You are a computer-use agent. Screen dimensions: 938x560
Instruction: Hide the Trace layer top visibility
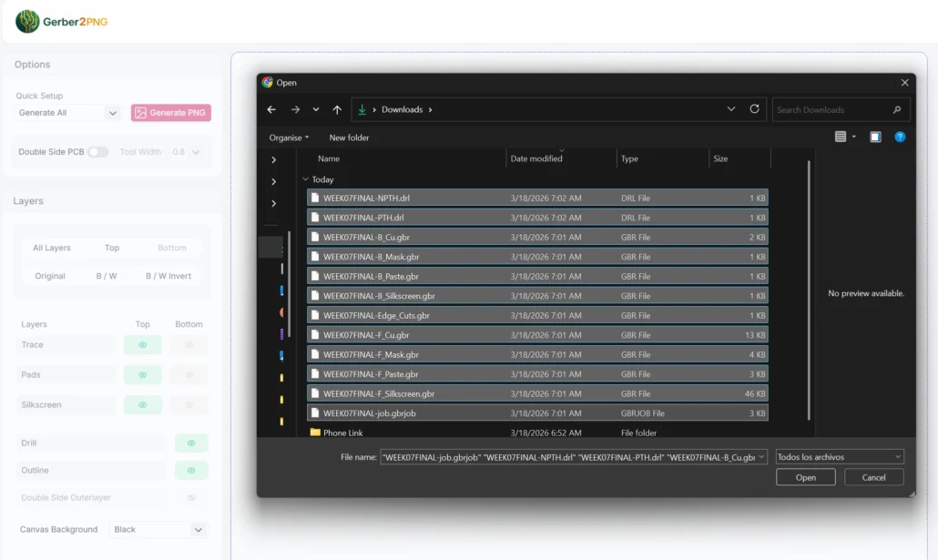coord(142,344)
